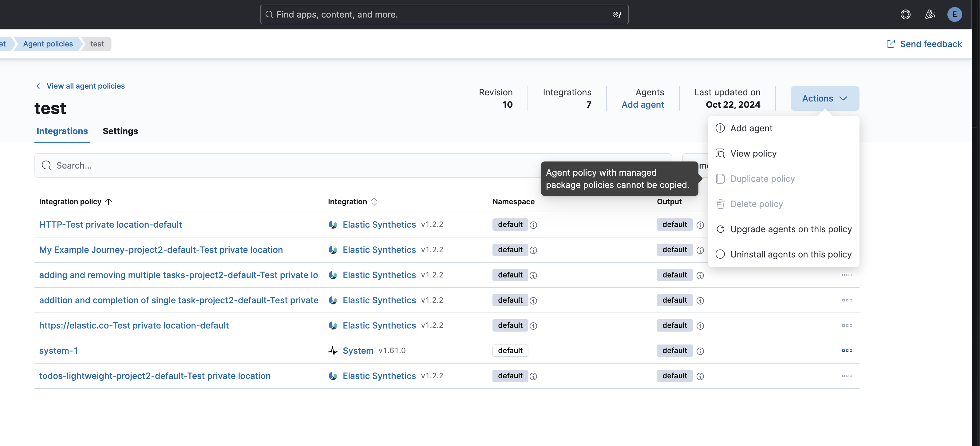The width and height of the screenshot is (980, 446).
Task: Open View all agent policies link
Action: pyautogui.click(x=85, y=86)
